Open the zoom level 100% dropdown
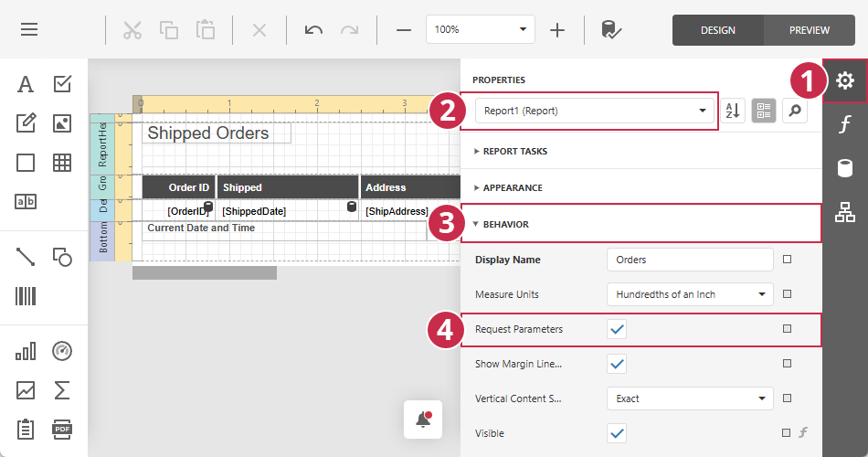Viewport: 868px width, 457px height. click(x=480, y=29)
